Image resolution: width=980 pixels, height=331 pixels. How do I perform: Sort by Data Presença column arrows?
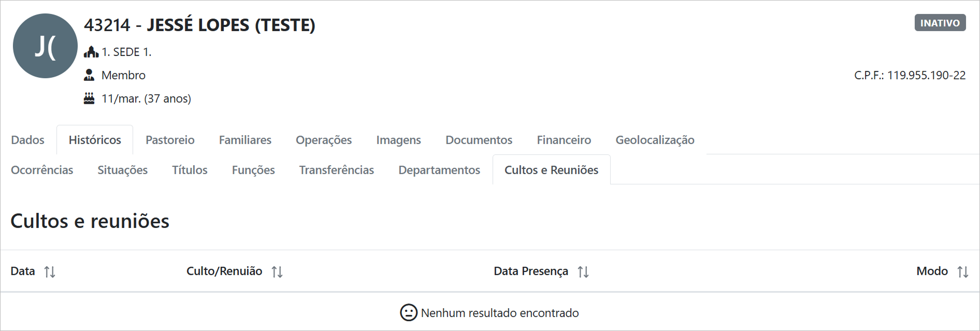pos(583,271)
